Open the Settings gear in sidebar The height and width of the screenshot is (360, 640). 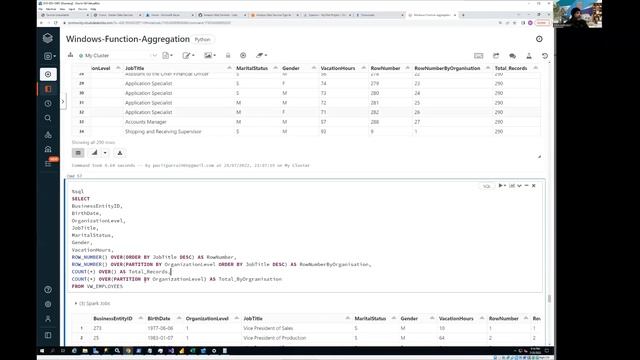[48, 304]
